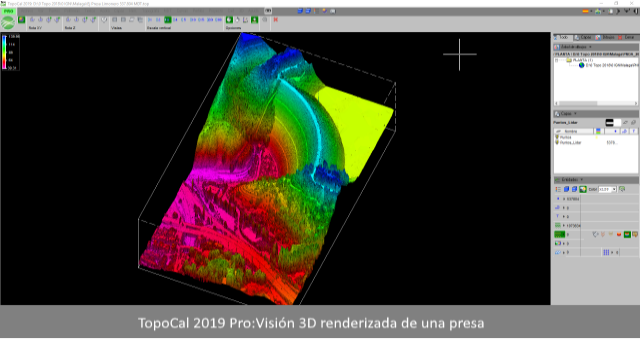Screen dimensions: 640x360
Task: Click the Nombre column header
Action: (x=573, y=131)
